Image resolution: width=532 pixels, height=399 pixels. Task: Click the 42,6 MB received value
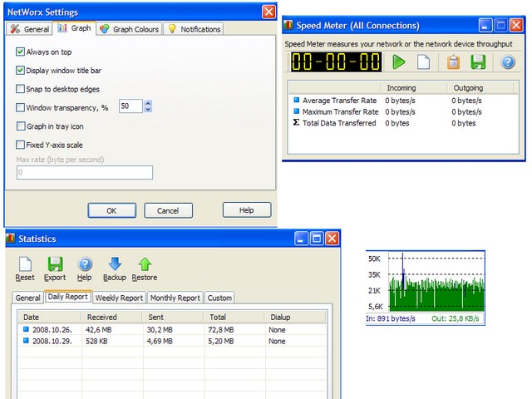[98, 329]
